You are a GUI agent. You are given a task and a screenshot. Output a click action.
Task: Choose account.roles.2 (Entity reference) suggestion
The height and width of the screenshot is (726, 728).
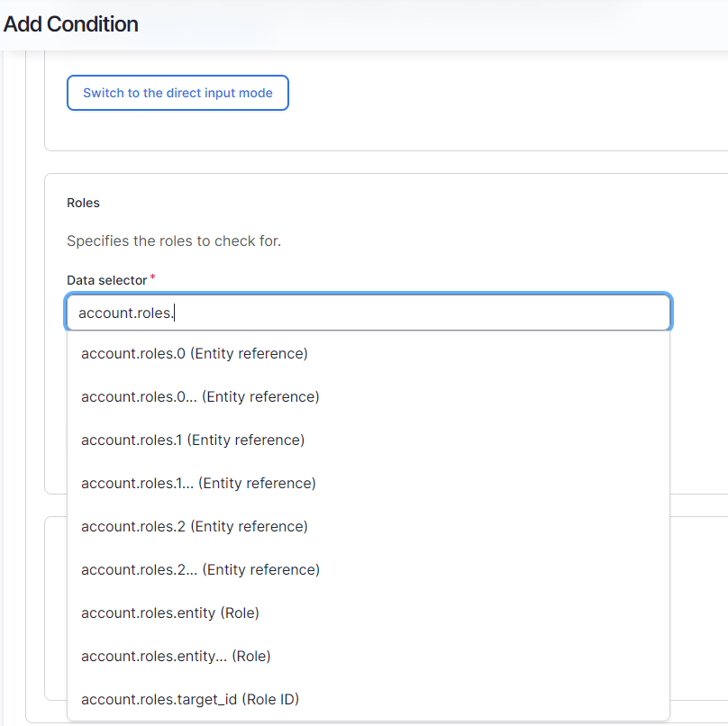[369, 526]
